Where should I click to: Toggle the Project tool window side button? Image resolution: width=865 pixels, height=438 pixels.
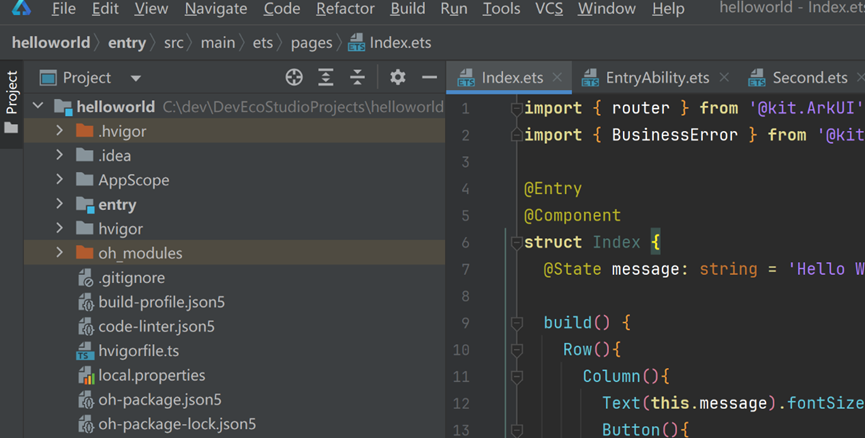(x=11, y=104)
